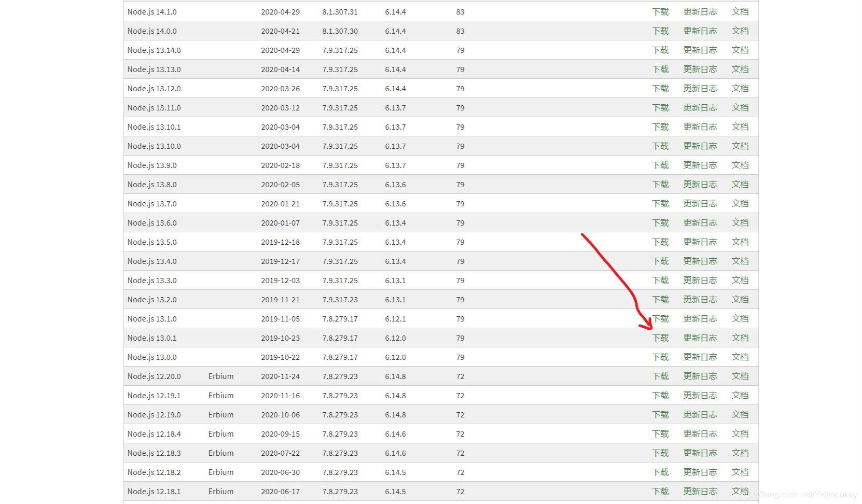Click 下载 for Node.js 13.10.1
Image resolution: width=862 pixels, height=504 pixels.
click(x=660, y=127)
